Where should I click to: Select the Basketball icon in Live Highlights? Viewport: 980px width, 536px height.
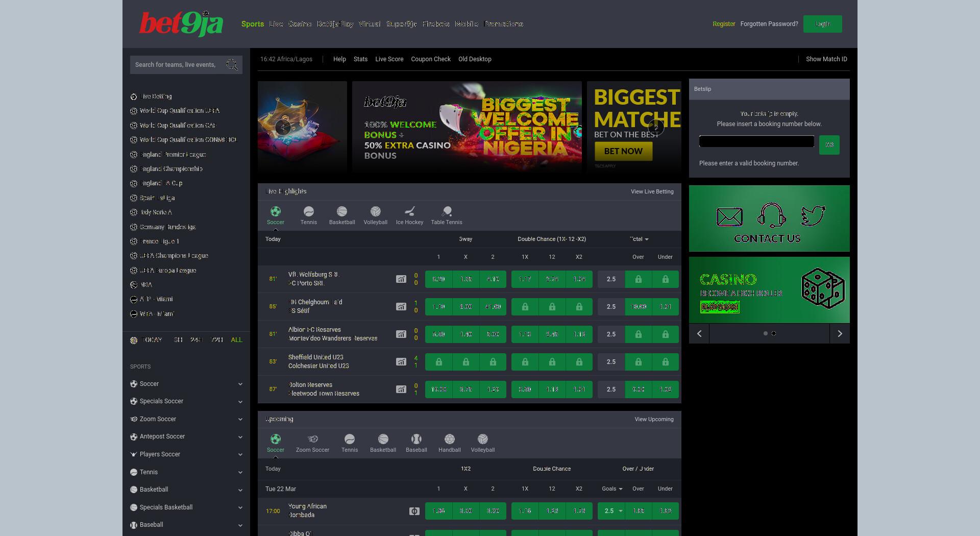pyautogui.click(x=342, y=211)
